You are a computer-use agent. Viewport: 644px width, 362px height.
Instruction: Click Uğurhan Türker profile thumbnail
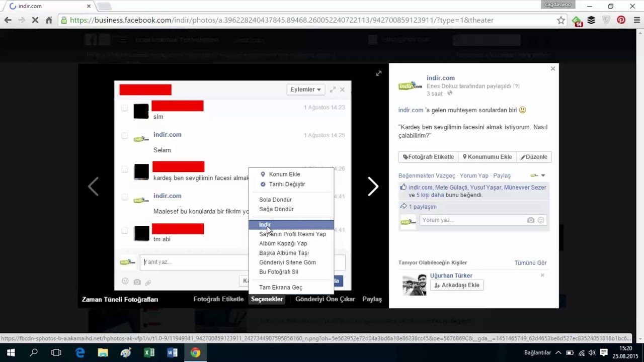(415, 284)
